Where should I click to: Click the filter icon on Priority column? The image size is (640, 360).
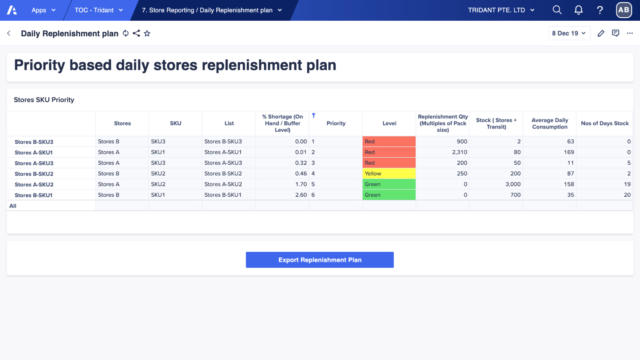313,116
